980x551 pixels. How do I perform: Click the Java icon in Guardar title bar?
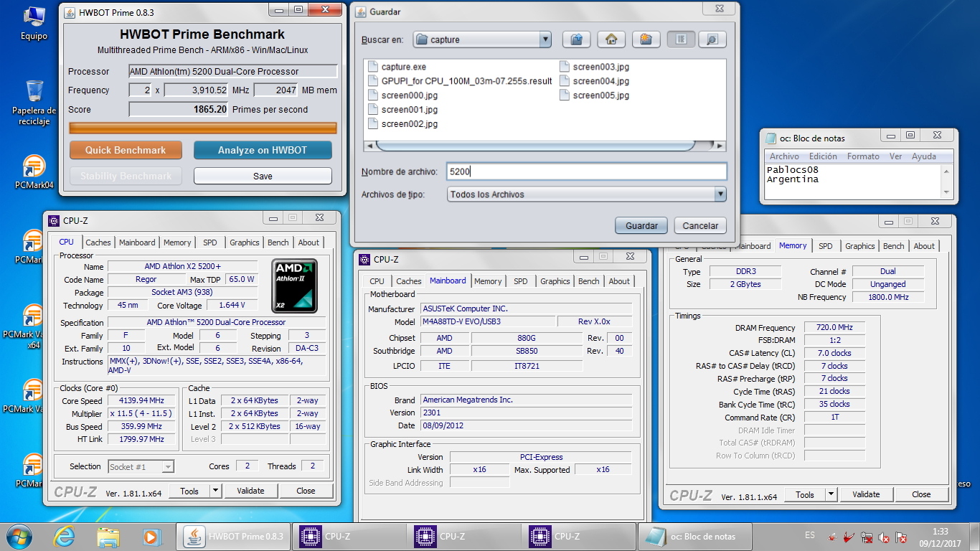click(360, 11)
